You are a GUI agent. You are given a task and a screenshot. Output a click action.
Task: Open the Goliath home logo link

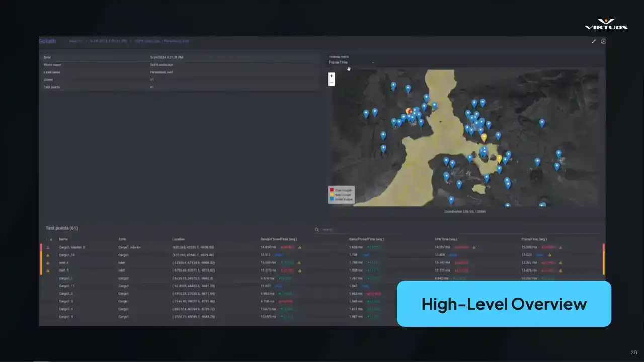(x=47, y=41)
